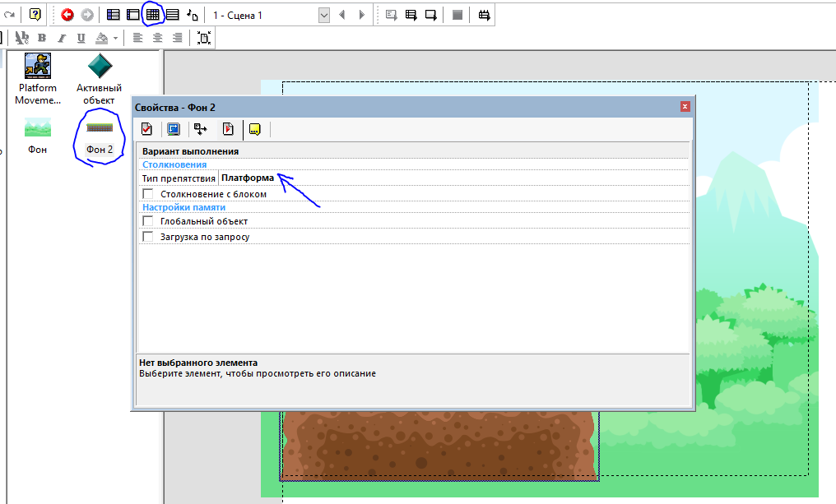Open the About properties tab icon
Viewport: 836px width, 504px height.
[x=255, y=129]
